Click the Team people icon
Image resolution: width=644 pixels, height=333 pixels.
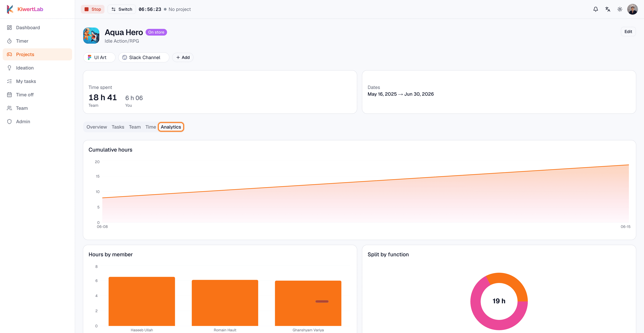(x=9, y=108)
